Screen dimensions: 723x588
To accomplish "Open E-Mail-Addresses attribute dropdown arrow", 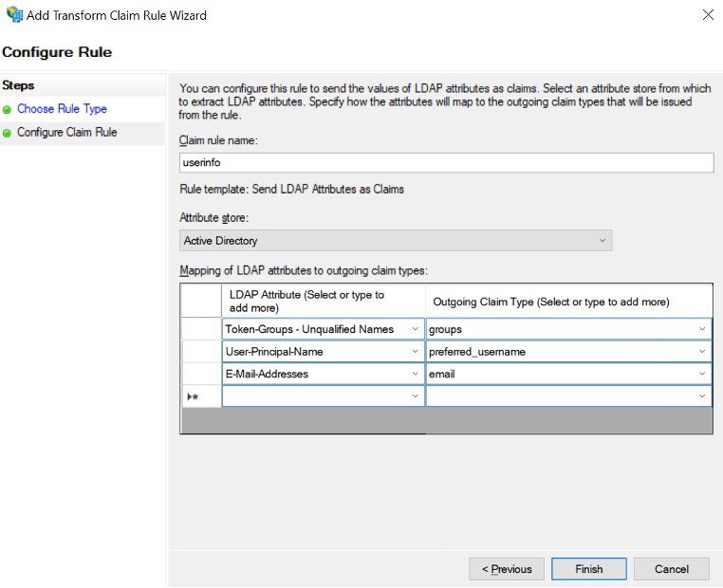I will [416, 374].
